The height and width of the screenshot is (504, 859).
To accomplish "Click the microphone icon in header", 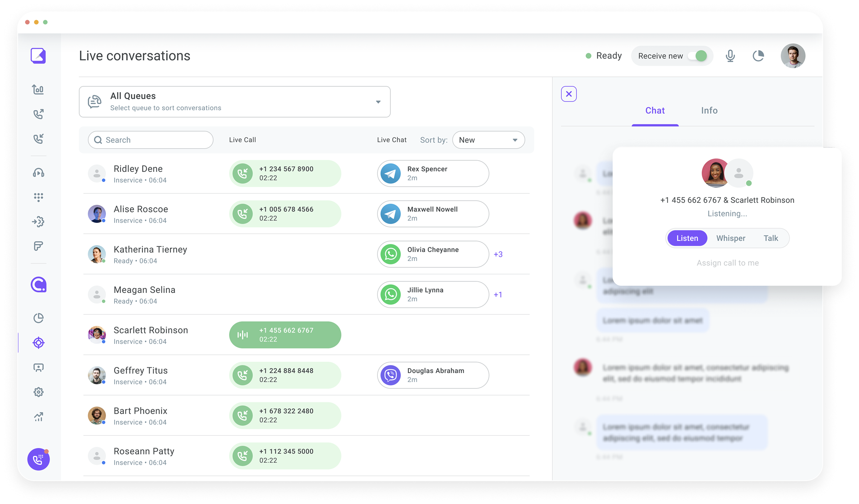I will coord(730,56).
